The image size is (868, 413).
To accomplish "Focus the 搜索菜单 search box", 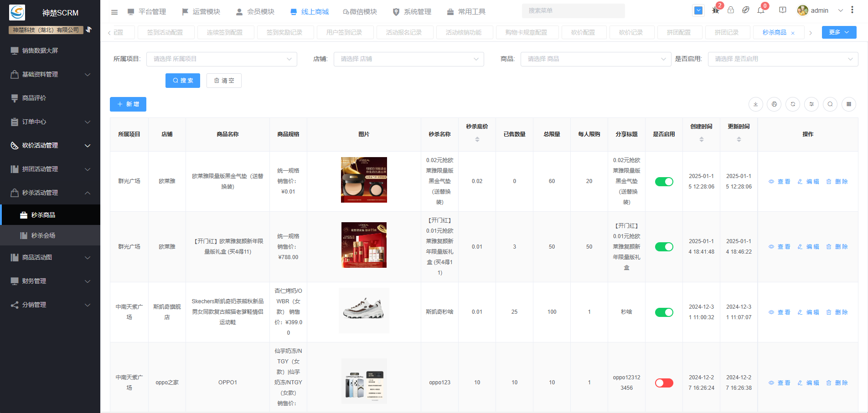I will 573,10.
